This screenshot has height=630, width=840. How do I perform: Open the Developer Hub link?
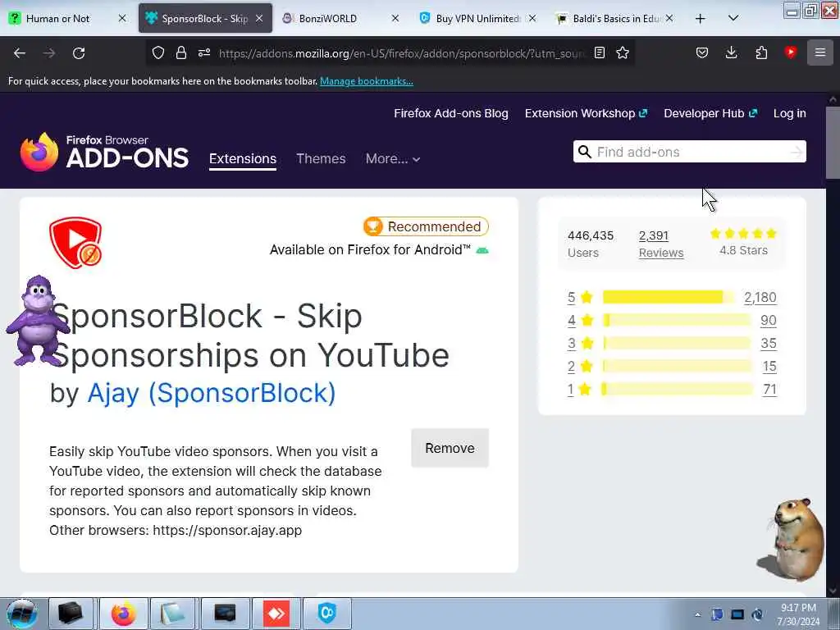click(x=710, y=113)
